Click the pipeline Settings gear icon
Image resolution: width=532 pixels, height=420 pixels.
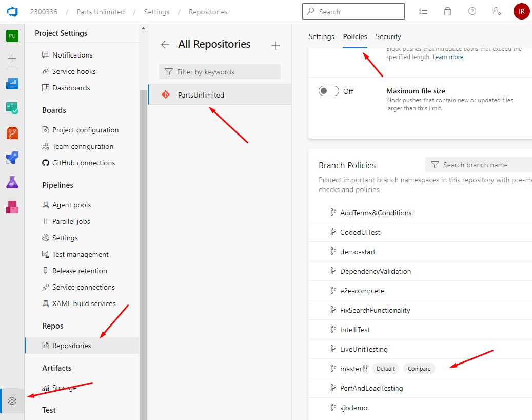pyautogui.click(x=46, y=238)
